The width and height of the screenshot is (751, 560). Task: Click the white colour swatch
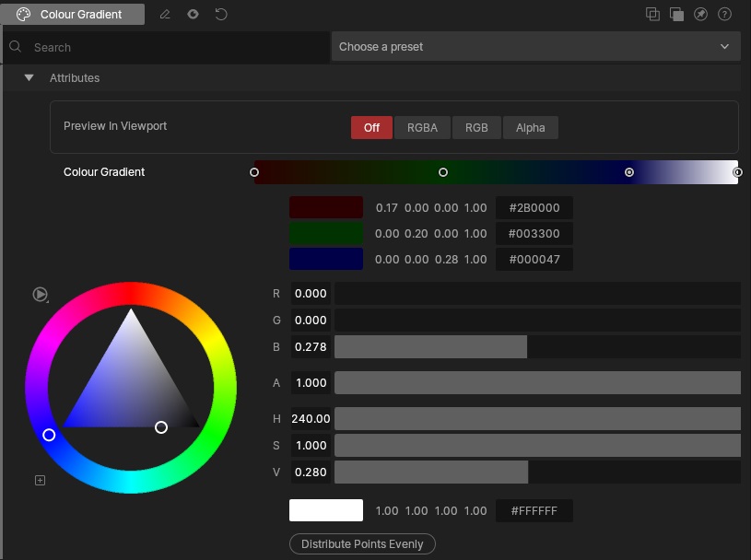point(326,510)
